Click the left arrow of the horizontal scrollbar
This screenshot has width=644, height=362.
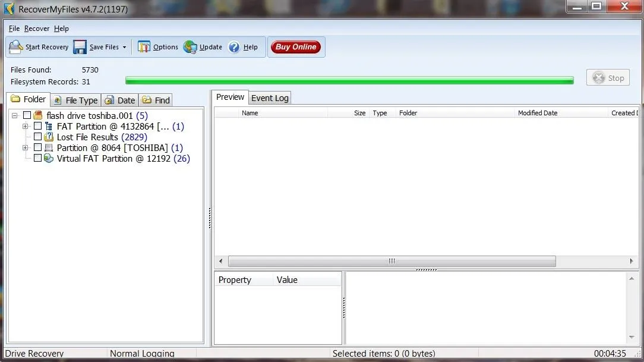point(221,261)
